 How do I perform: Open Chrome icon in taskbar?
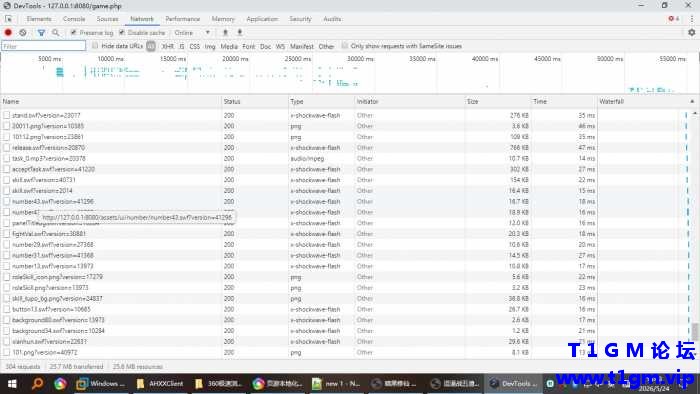click(60, 383)
